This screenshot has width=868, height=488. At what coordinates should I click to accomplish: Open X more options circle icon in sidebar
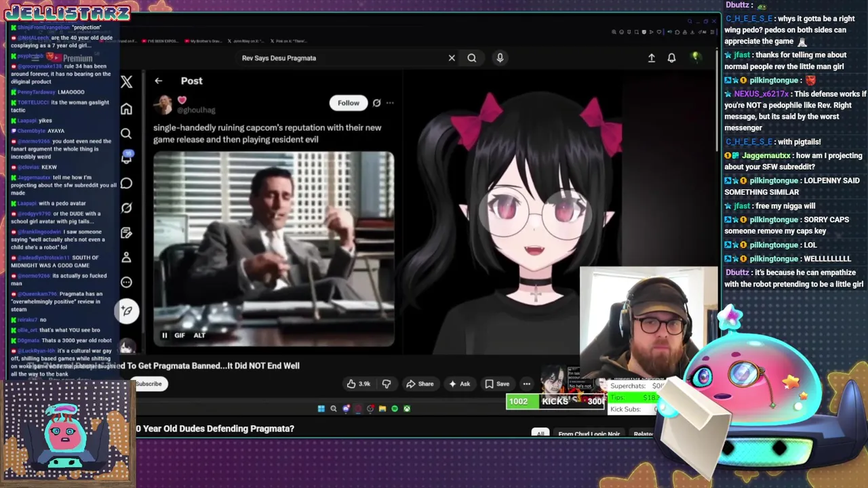tap(126, 282)
